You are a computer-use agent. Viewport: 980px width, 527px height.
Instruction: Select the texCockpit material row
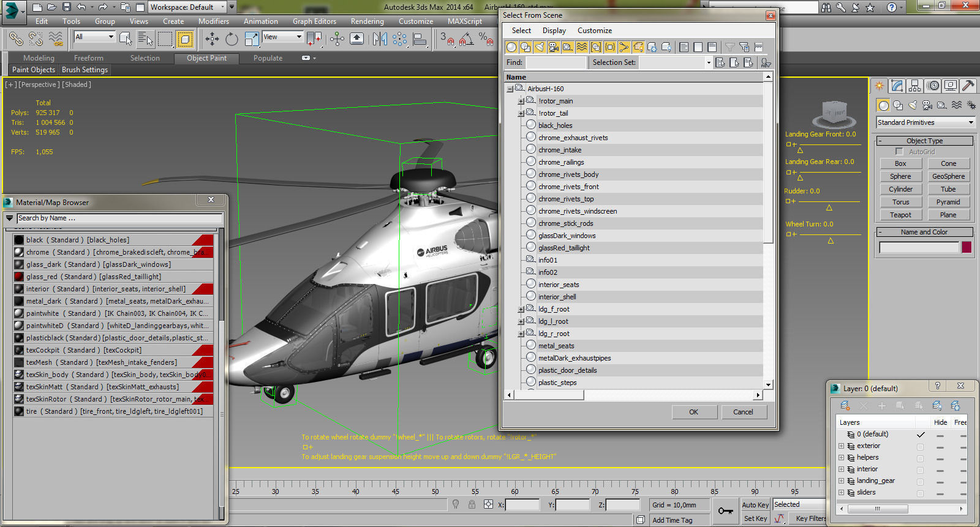click(113, 350)
